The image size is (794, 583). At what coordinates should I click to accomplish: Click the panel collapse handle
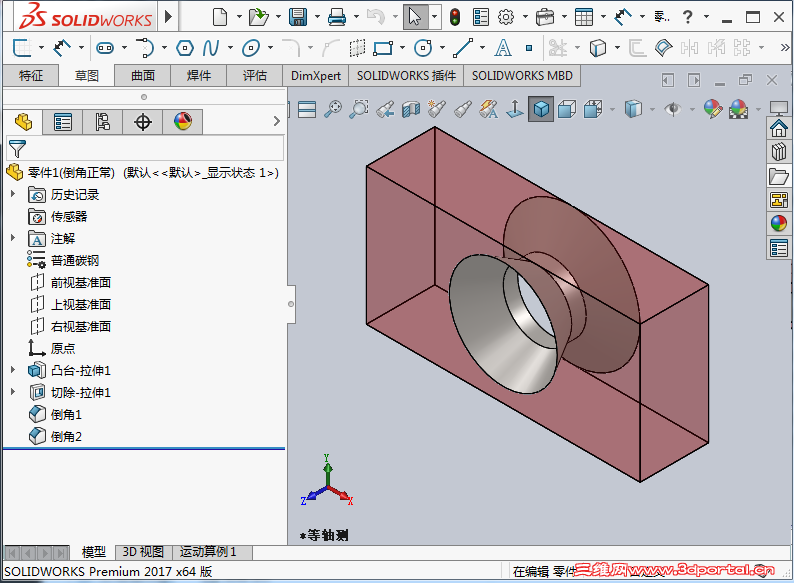point(291,304)
